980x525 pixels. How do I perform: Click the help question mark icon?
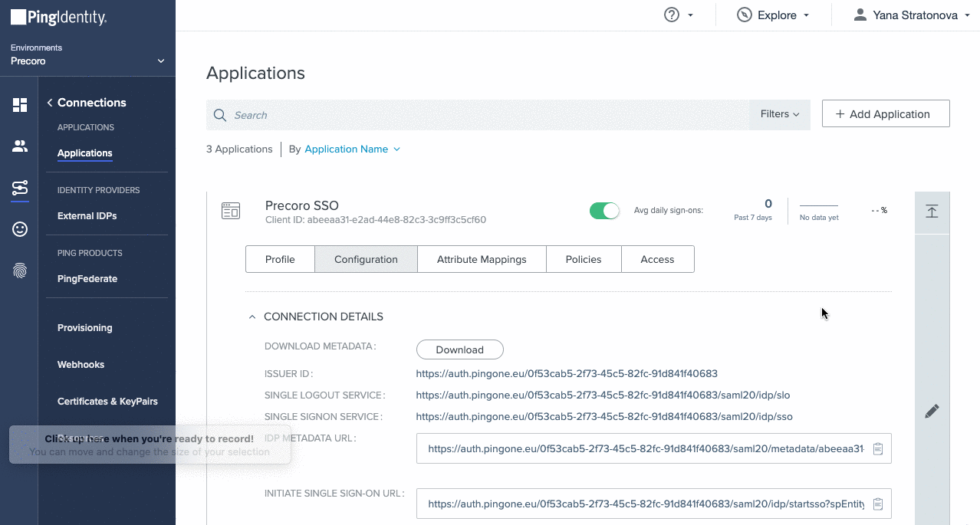672,15
